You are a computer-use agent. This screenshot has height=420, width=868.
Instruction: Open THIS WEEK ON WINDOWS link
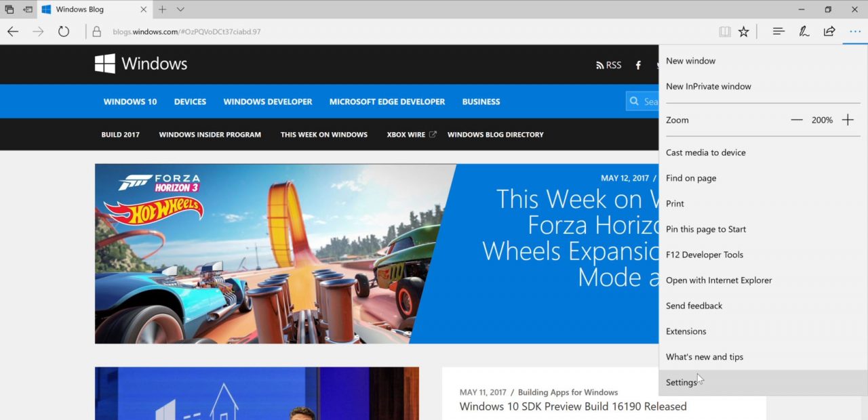[324, 135]
